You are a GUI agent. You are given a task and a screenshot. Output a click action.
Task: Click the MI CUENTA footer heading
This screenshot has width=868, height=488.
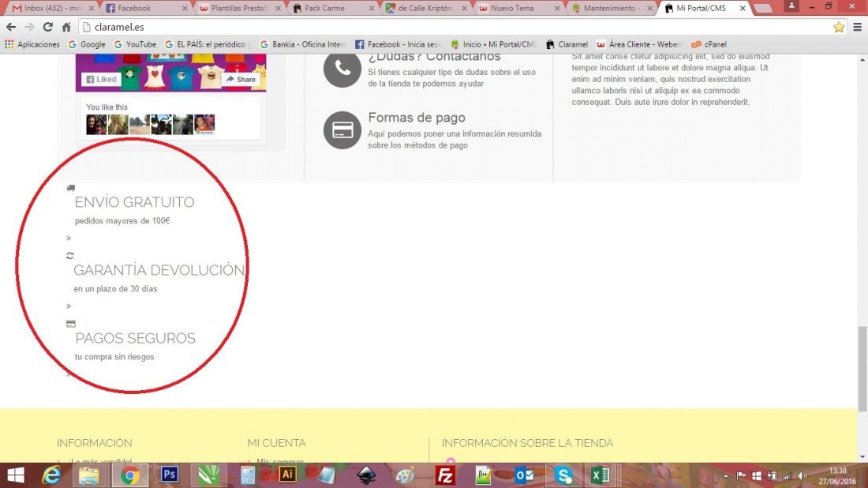pos(276,443)
